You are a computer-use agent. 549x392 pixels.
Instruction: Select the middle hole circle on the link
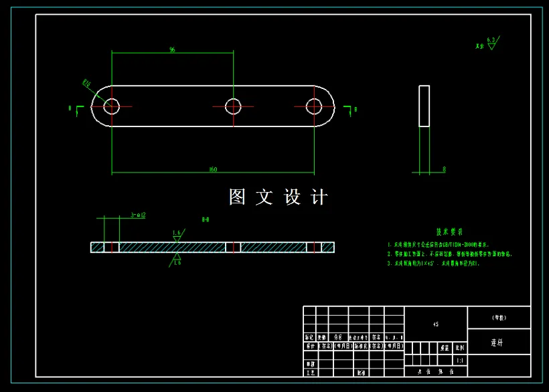pos(233,106)
